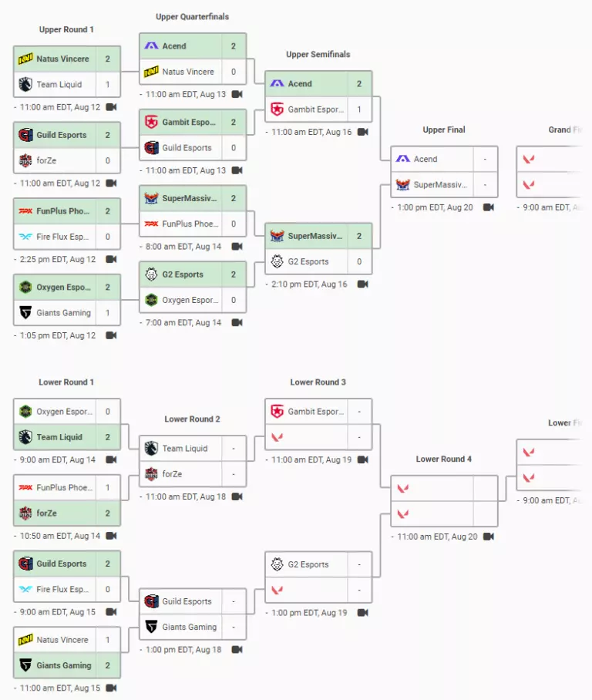Image resolution: width=592 pixels, height=700 pixels.
Task: Click the Oxygen Esports score in Lower Round 1
Action: [x=108, y=411]
